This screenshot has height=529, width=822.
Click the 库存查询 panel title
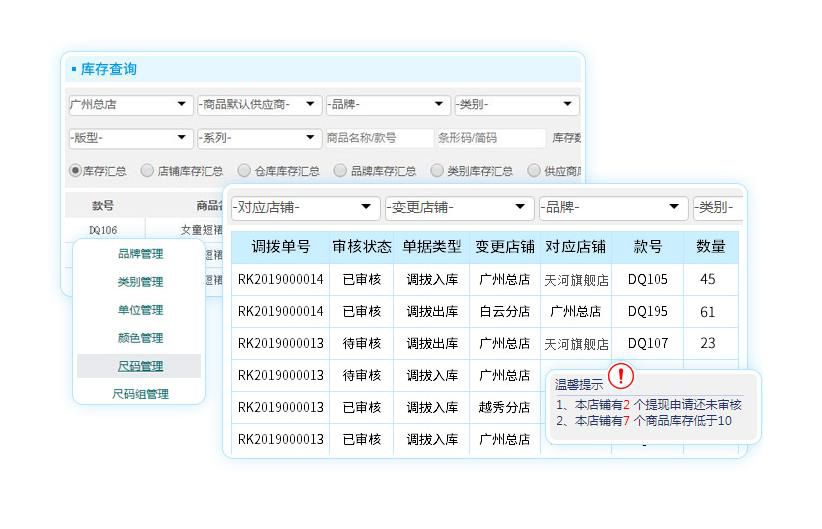tap(109, 69)
